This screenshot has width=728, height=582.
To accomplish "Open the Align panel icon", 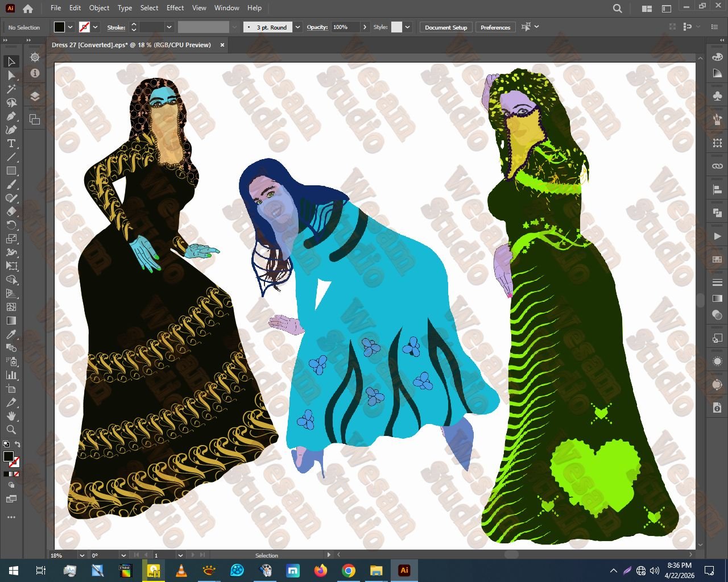I will (x=717, y=189).
